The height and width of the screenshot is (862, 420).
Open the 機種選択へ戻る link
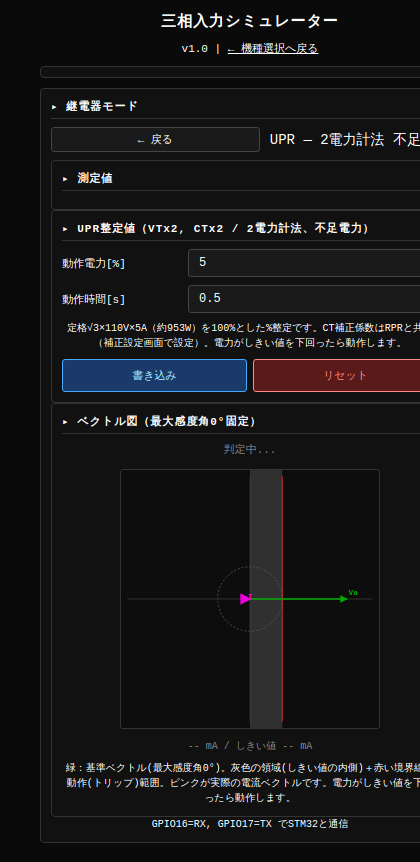(x=273, y=49)
